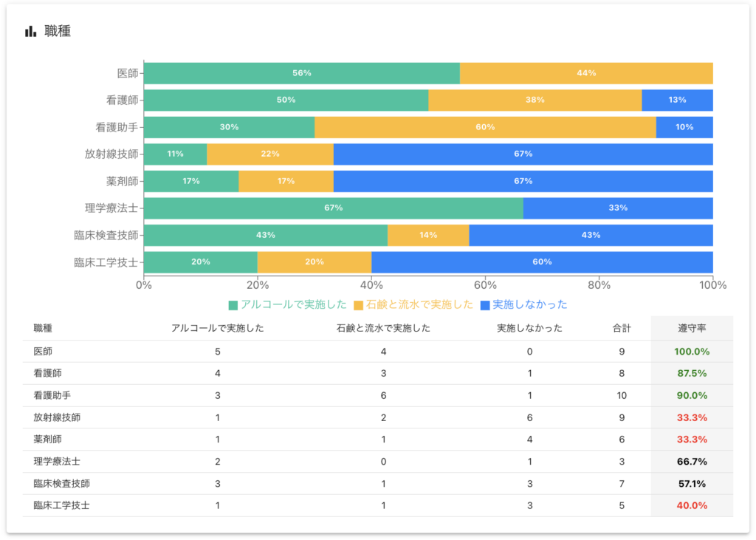Screen dimensions: 756x540
Task: Click the blue 実施しなかった legend swatch
Action: (485, 305)
